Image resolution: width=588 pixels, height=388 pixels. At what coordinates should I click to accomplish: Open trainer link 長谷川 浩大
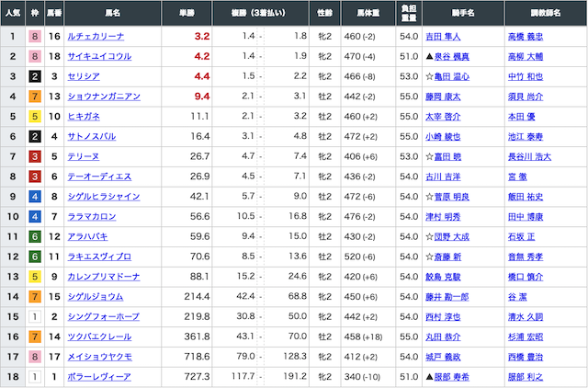tap(529, 157)
